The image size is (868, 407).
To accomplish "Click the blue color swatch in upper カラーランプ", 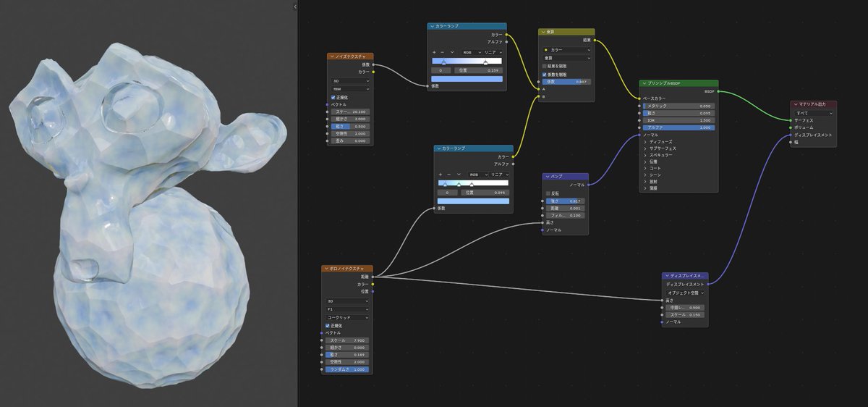I will pyautogui.click(x=467, y=78).
